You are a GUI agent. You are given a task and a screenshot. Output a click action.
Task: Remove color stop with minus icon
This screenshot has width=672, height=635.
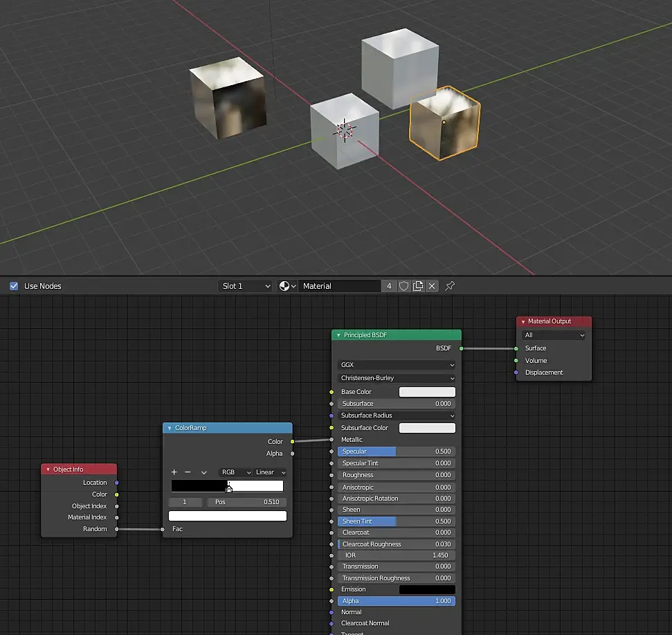tap(188, 472)
